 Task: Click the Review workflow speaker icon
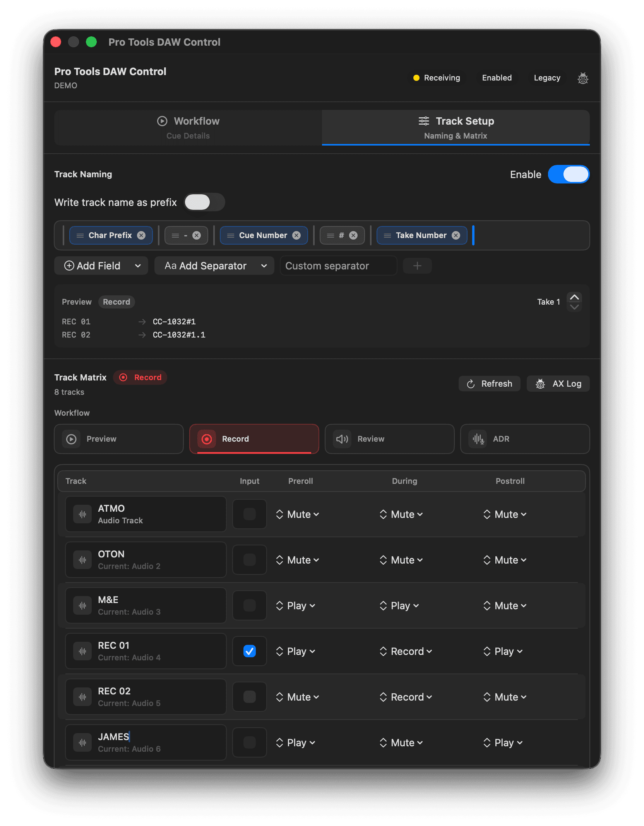342,439
